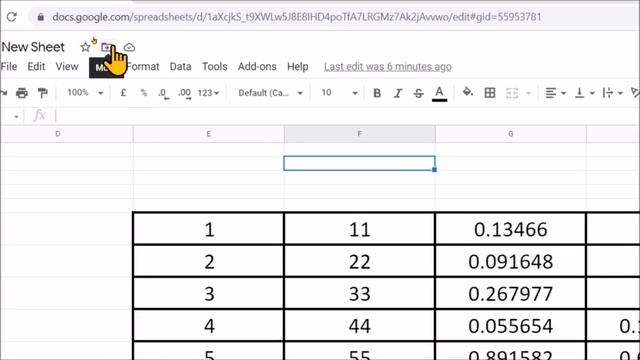Select the cell containing 0.13466
Screen dimensions: 640x360
511,229
